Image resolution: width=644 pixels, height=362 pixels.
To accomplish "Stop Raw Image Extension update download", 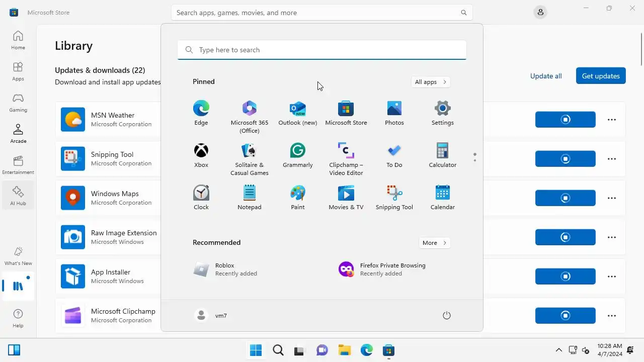I will tap(566, 237).
